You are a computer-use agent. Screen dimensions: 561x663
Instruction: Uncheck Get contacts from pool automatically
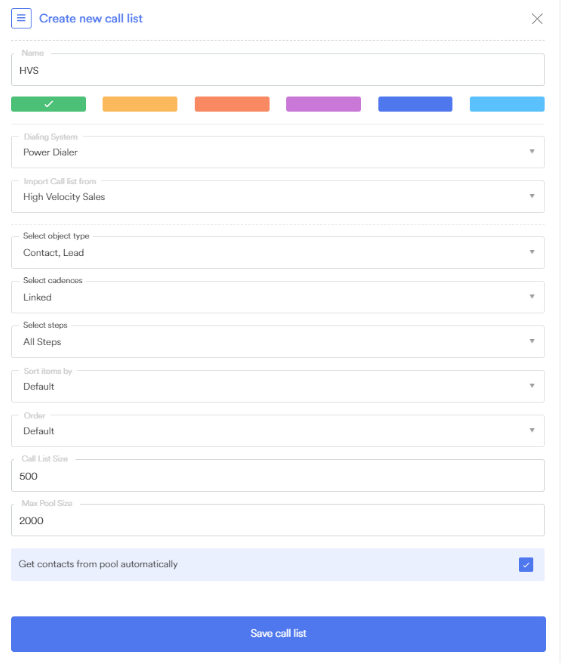pos(526,564)
